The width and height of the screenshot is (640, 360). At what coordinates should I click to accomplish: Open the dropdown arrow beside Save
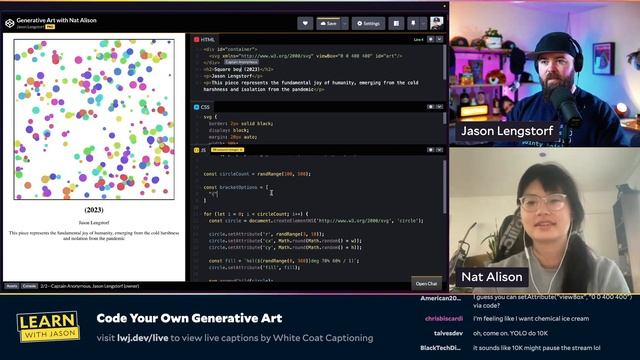click(x=345, y=23)
